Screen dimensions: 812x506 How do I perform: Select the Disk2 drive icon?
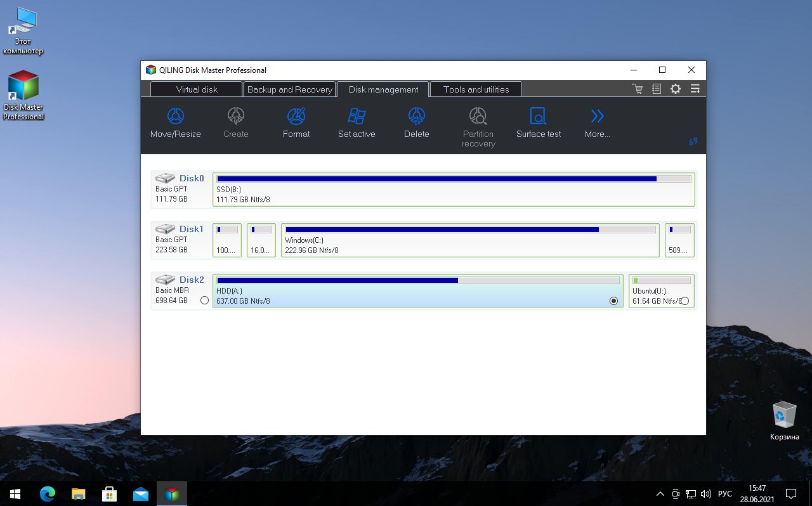click(x=166, y=280)
